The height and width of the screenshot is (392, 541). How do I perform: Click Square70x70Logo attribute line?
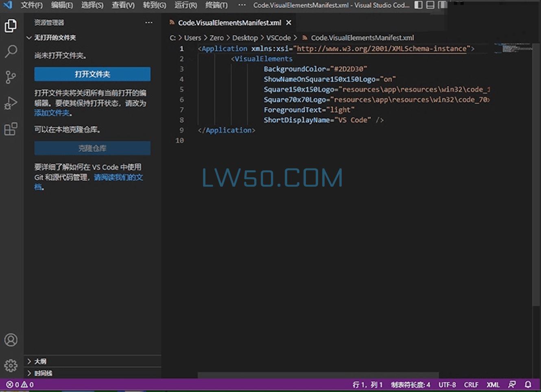click(x=376, y=100)
